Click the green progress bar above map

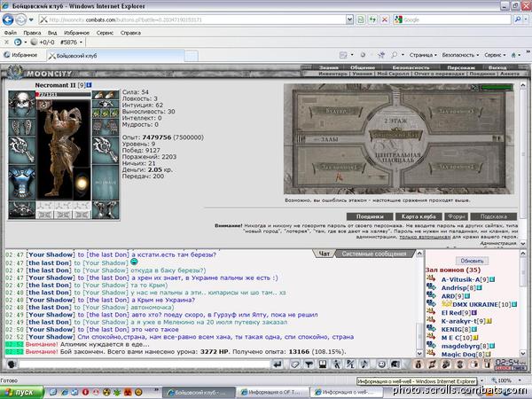pyautogui.click(x=497, y=88)
